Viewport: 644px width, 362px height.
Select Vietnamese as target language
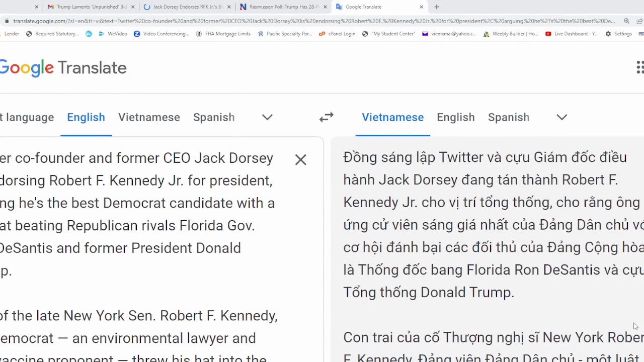392,117
